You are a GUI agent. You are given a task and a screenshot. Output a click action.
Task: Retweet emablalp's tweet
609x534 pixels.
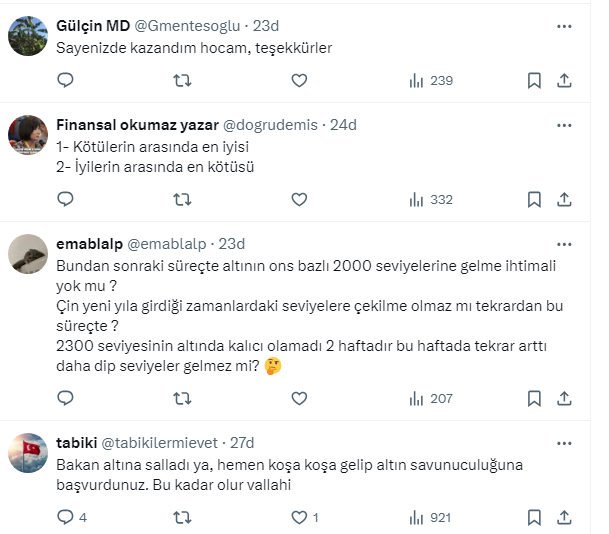click(x=182, y=399)
